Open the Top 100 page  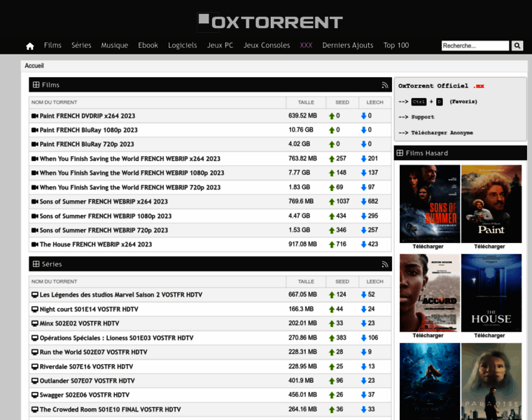coord(396,45)
